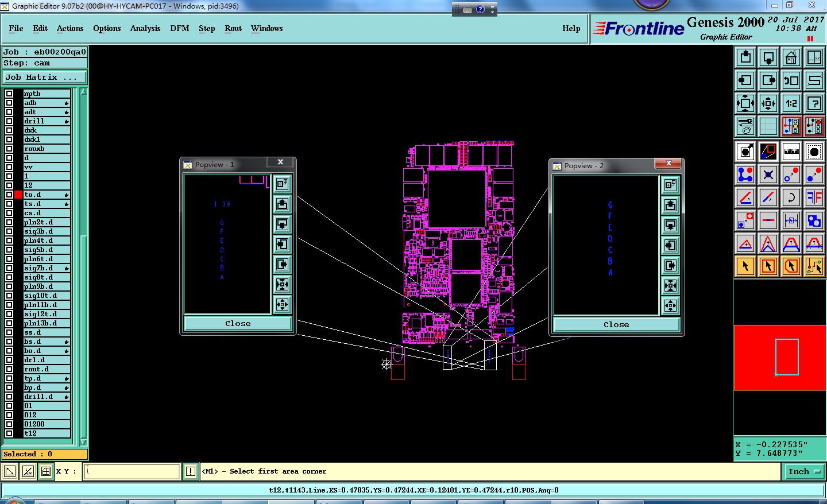827x504 pixels.
Task: Open the Help menu
Action: coord(571,28)
